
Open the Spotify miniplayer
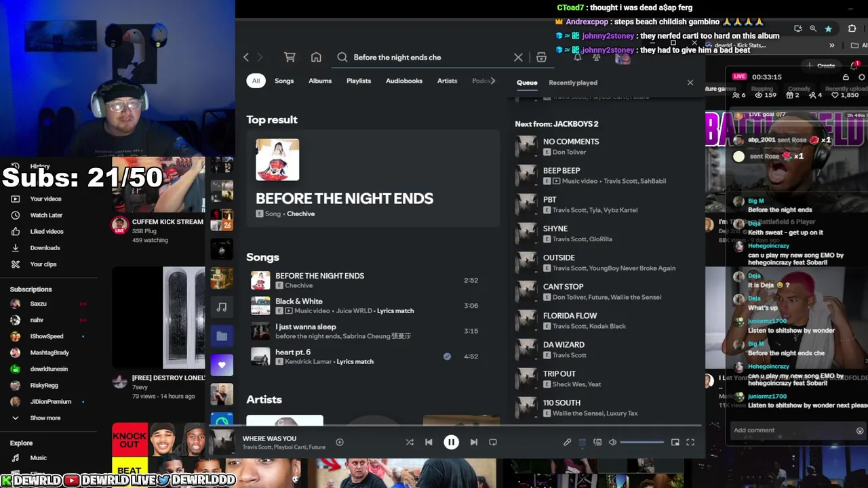tap(675, 443)
